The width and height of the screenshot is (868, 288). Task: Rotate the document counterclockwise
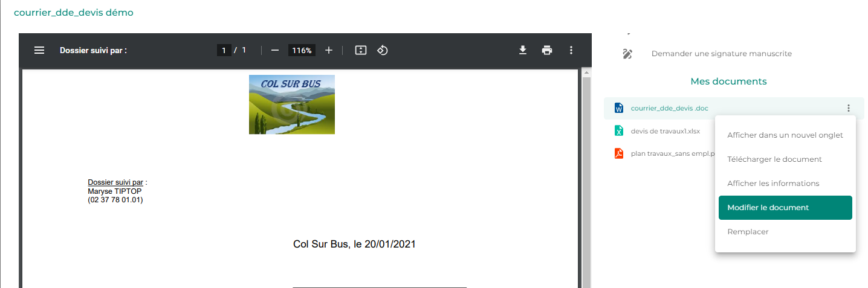382,50
